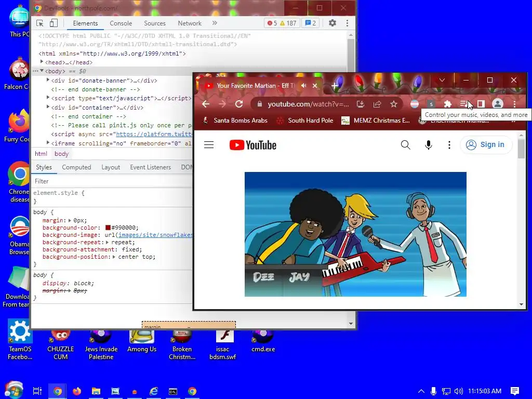Open errors and warnings counter

click(282, 23)
